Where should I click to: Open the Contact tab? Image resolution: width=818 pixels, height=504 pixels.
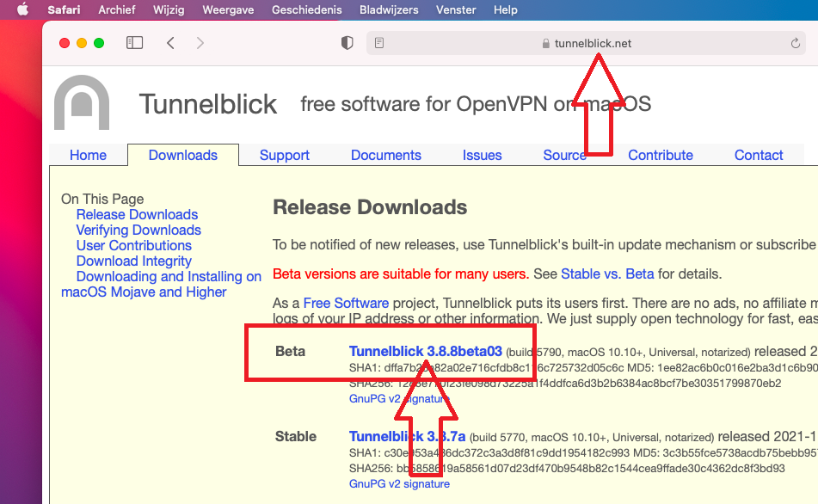click(759, 155)
